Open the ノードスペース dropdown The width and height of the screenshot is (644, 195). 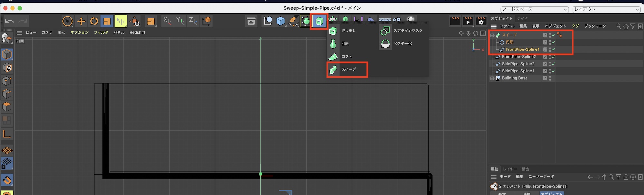tap(535, 9)
